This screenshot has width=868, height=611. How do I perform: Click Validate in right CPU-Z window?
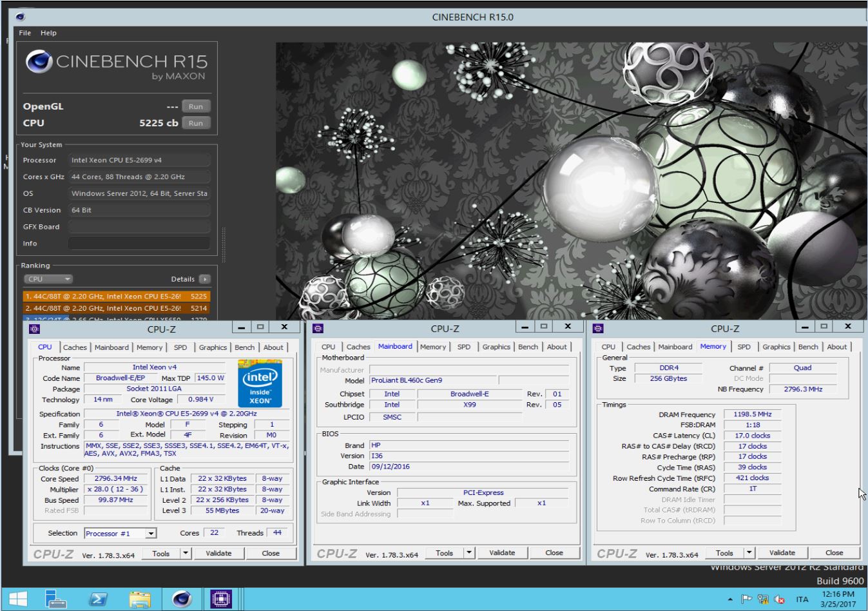point(782,553)
